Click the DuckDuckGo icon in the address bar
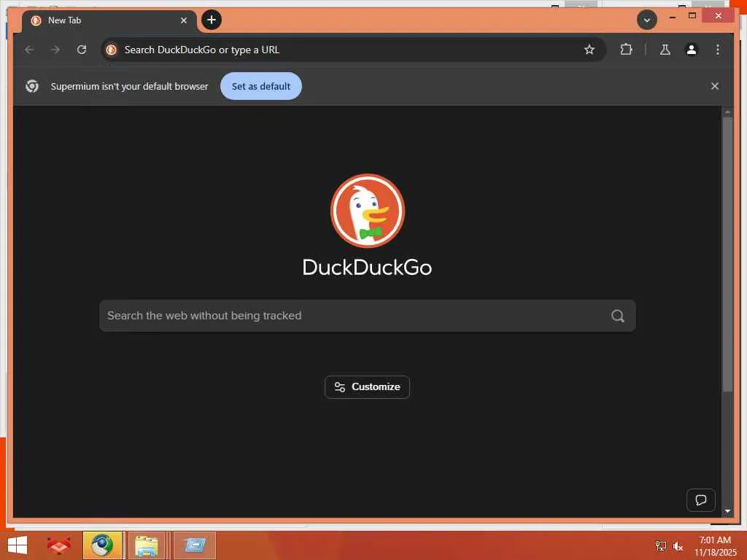The image size is (747, 560). click(x=112, y=50)
